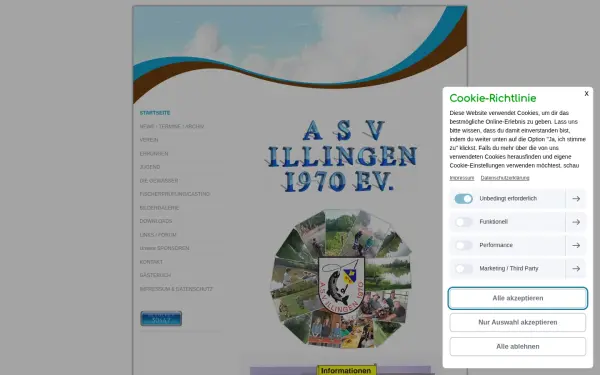Open Die Gewässer menu item
600x375 pixels.
click(159, 181)
